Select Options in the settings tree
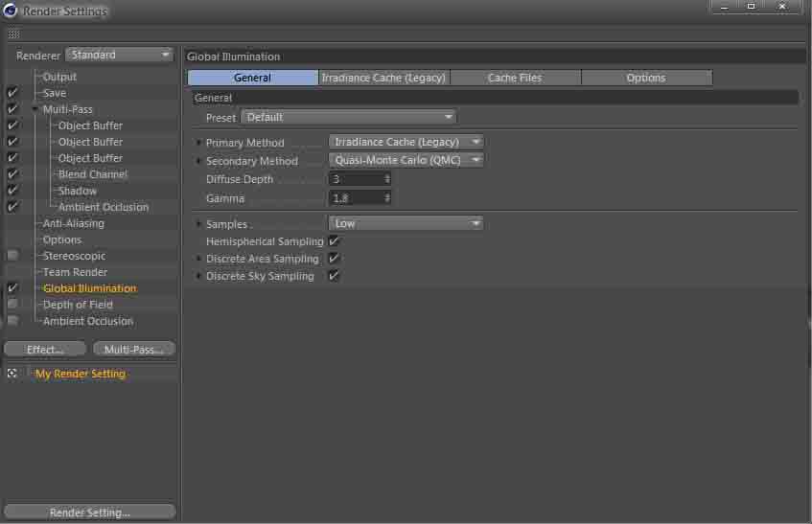Viewport: 812px width, 524px height. (62, 239)
